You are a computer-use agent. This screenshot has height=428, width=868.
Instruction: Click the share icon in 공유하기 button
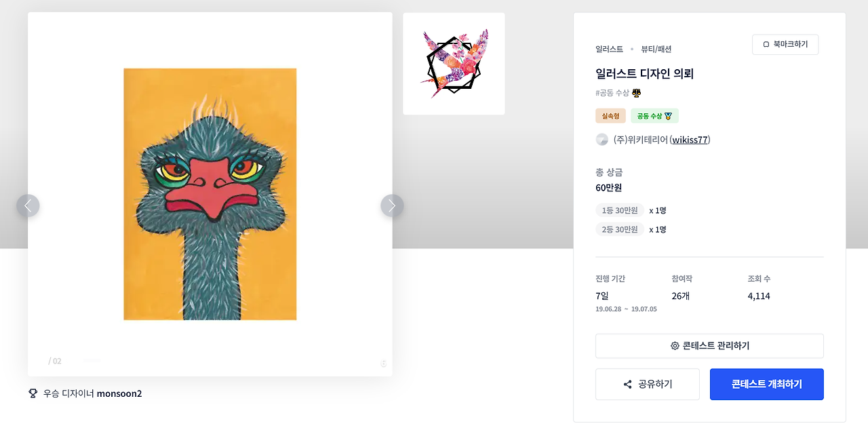[627, 385]
